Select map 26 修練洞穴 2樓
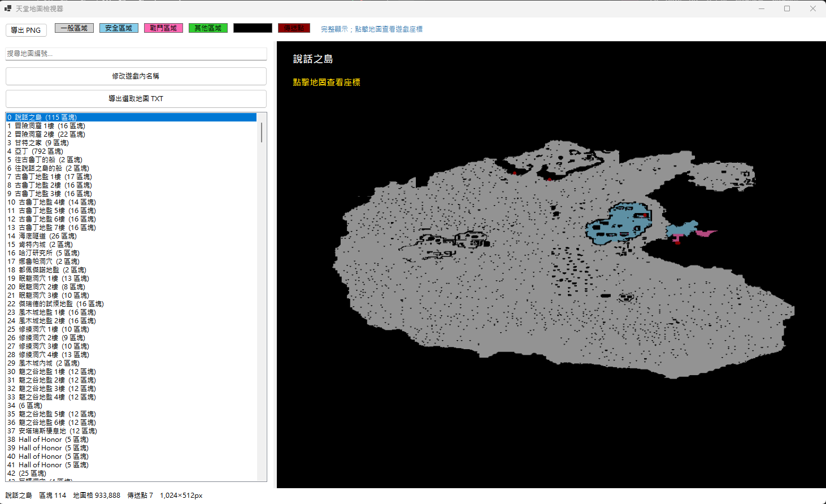The image size is (826, 504). pyautogui.click(x=131, y=337)
